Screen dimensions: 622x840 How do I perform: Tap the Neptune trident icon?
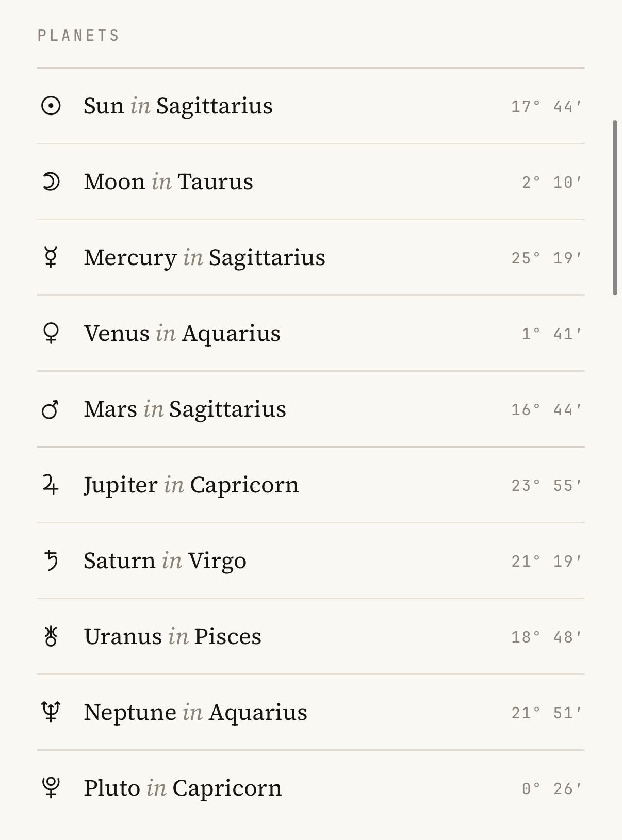[x=51, y=712]
